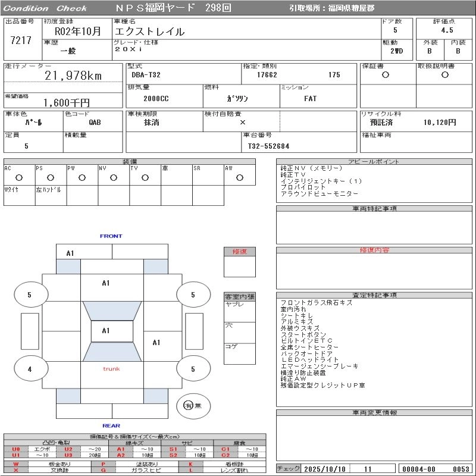476x476 pixels.
Task: Click the REAR label below the car diagram
Action: coord(111,425)
